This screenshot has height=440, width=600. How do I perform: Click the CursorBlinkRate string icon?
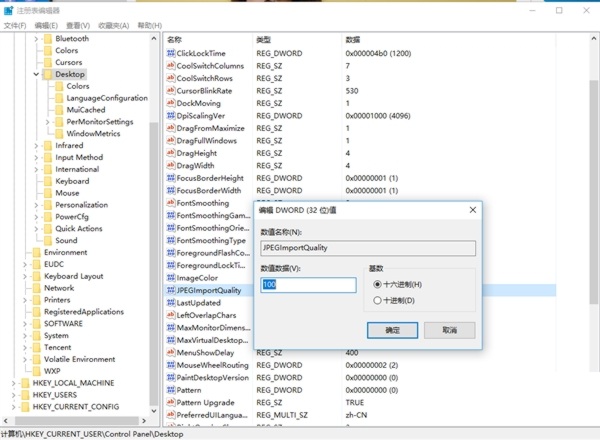tap(171, 91)
